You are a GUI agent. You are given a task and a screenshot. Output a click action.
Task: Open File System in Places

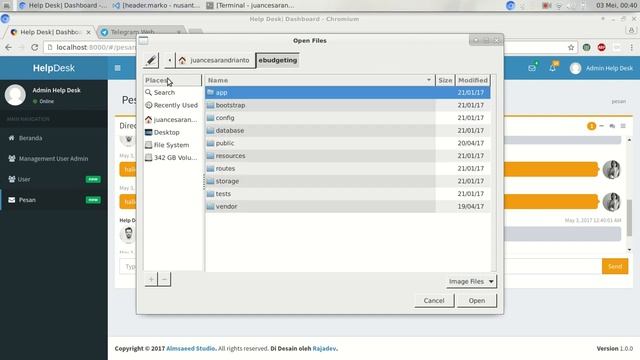tap(173, 145)
